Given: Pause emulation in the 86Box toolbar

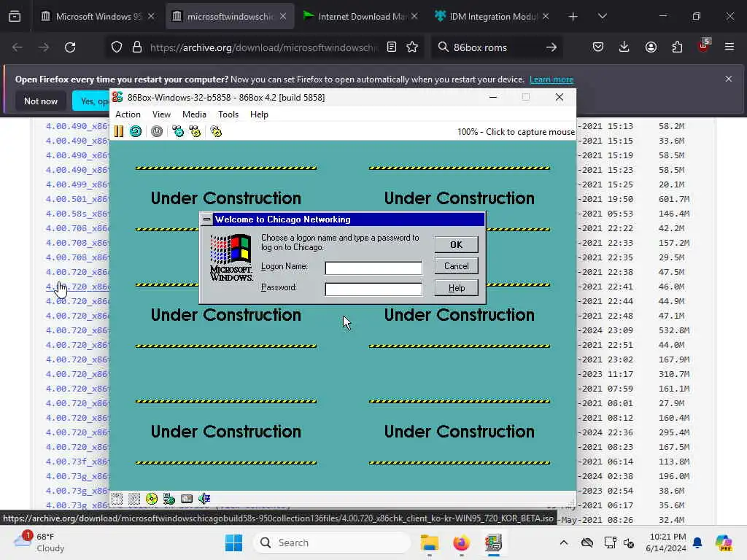Looking at the screenshot, I should tap(119, 131).
